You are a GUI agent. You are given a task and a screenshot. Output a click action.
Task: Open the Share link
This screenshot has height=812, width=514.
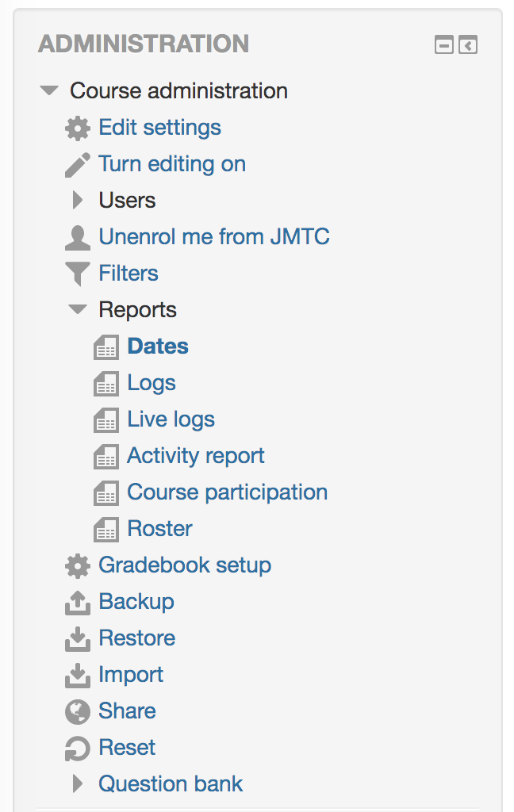click(127, 710)
